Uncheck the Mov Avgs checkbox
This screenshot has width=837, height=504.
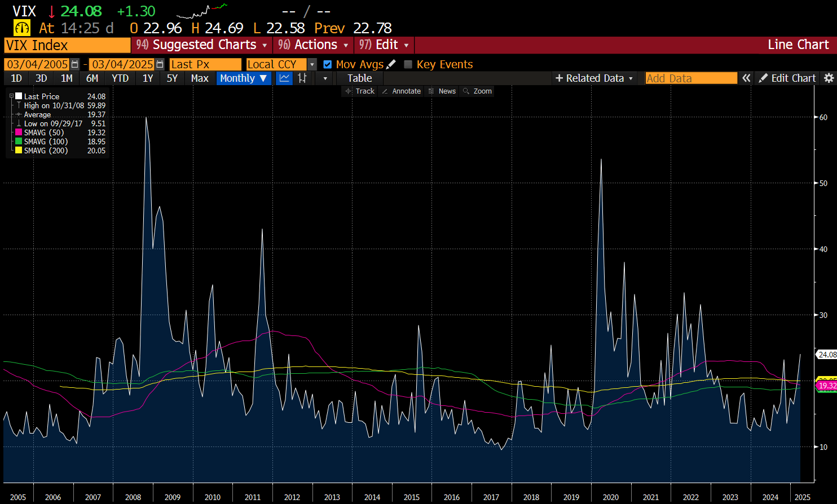pos(327,64)
